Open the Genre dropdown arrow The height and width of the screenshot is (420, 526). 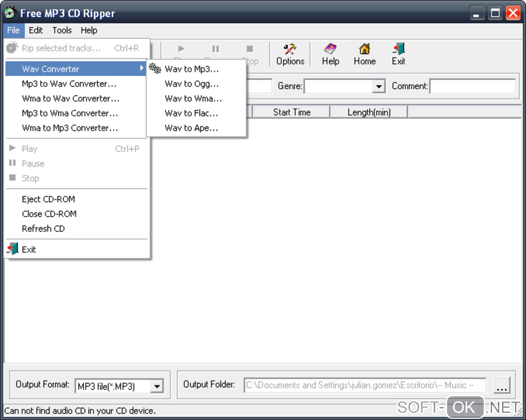pyautogui.click(x=379, y=87)
